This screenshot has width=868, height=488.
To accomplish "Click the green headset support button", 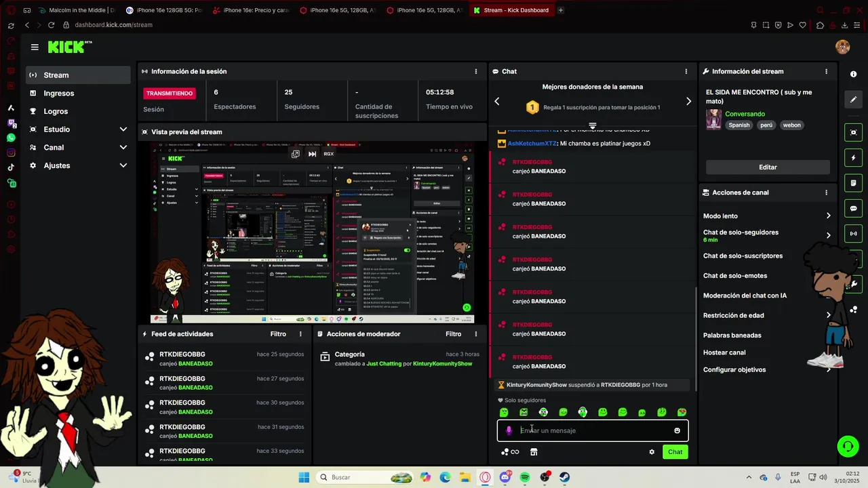I will (848, 446).
